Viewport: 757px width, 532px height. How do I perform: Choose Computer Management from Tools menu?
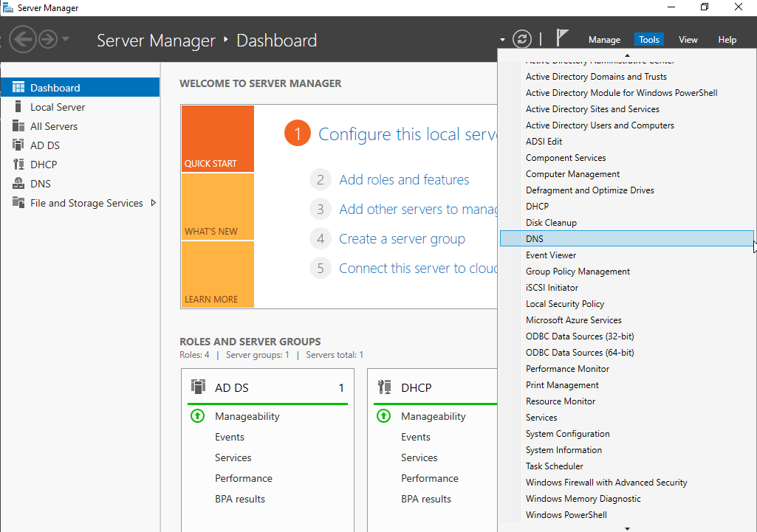point(627,174)
